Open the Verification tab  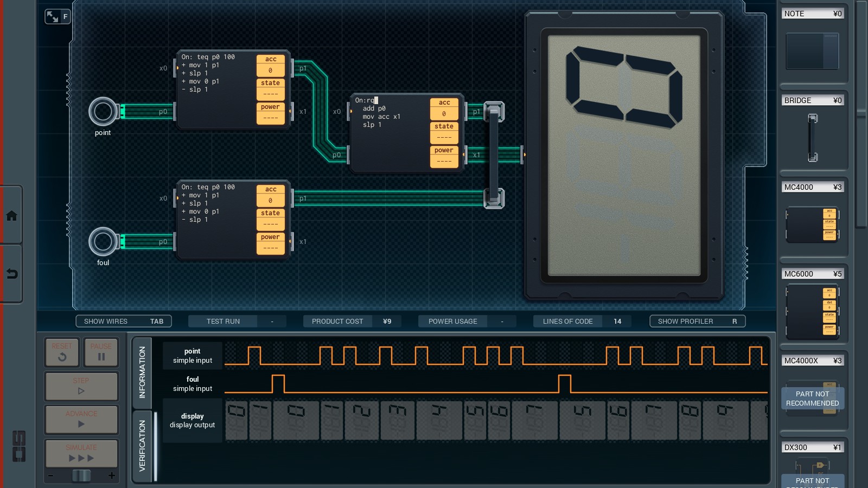[142, 446]
